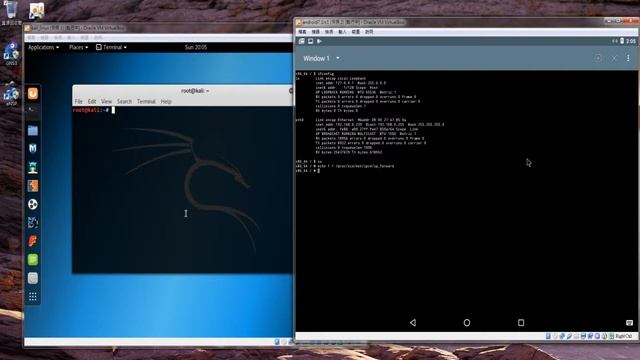Click the Kali VirtualBox window title bar
The width and height of the screenshot is (640, 360).
pyautogui.click(x=158, y=28)
